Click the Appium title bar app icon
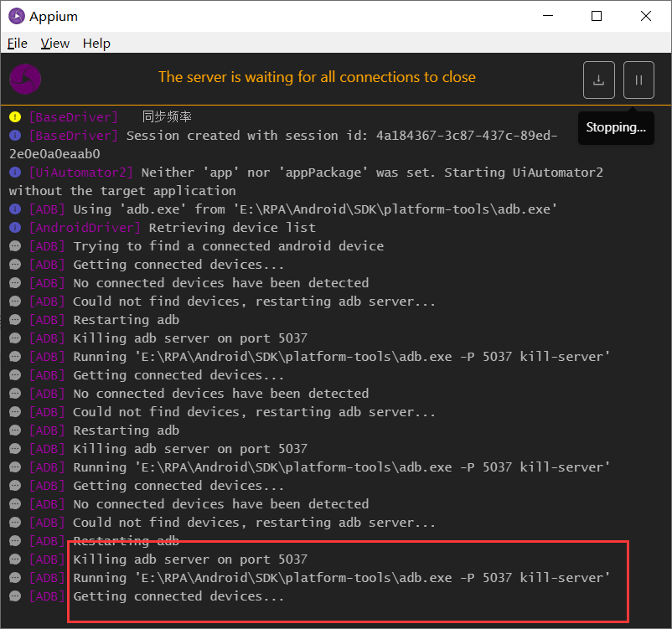Screen dimensions: 672x629 click(x=17, y=16)
